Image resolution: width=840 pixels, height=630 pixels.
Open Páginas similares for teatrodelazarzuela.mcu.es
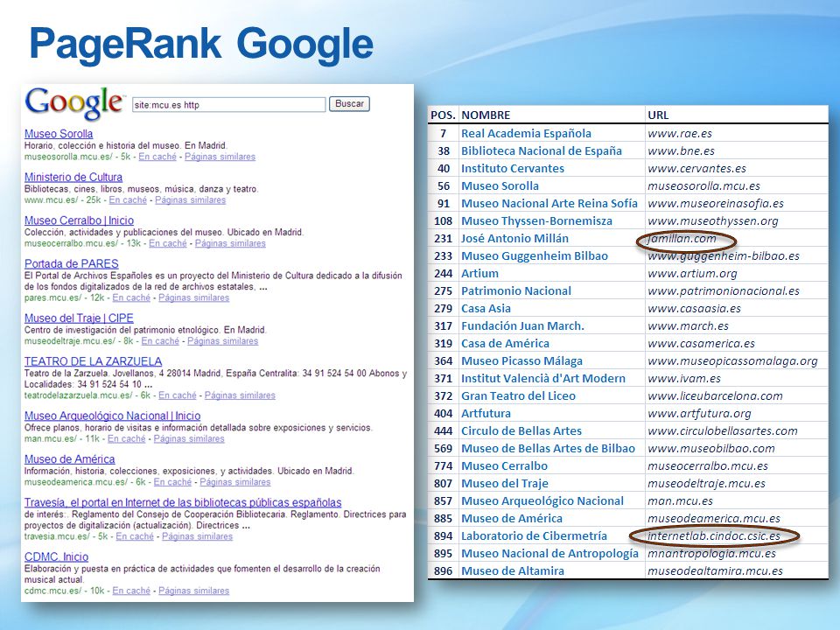click(x=240, y=395)
